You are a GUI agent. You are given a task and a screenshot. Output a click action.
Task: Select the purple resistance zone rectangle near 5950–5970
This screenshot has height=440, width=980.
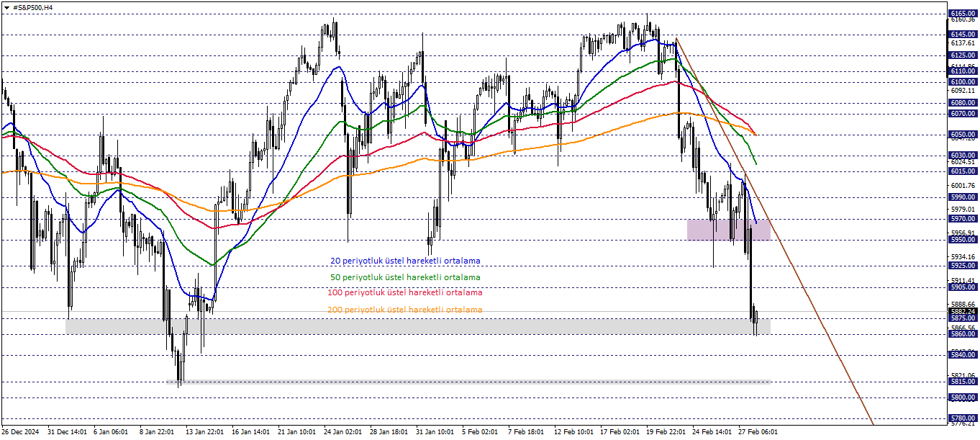click(x=728, y=230)
